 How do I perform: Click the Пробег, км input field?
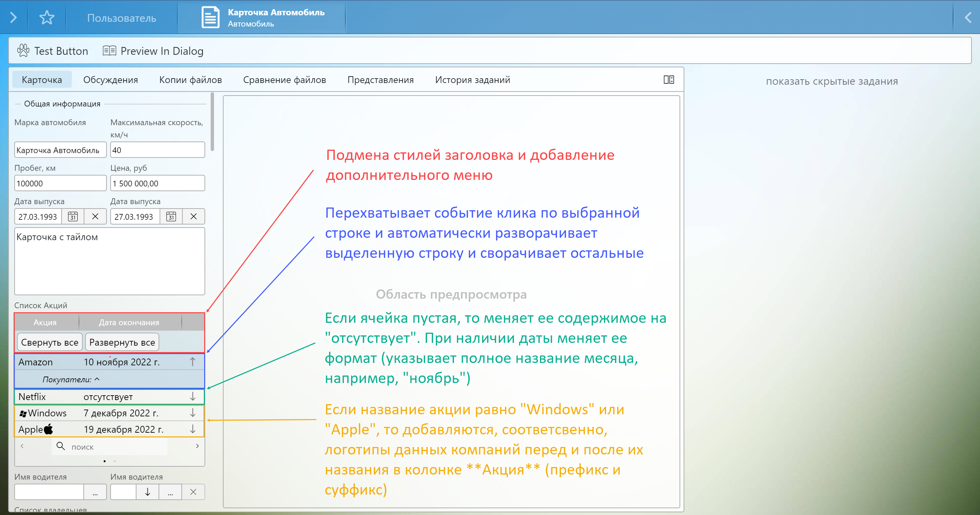click(60, 183)
